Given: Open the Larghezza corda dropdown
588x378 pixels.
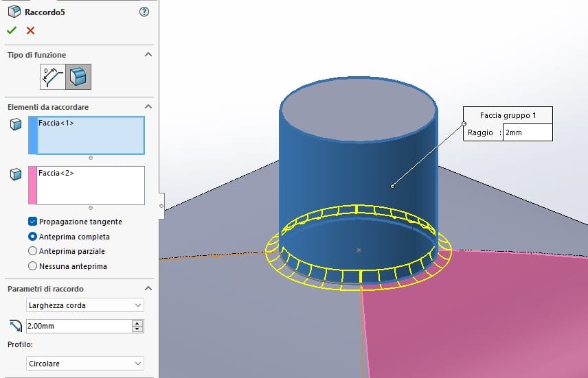Looking at the screenshot, I should pyautogui.click(x=85, y=305).
